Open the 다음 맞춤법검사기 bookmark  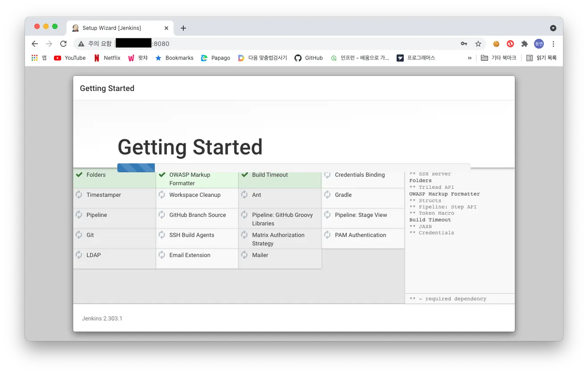click(x=262, y=58)
